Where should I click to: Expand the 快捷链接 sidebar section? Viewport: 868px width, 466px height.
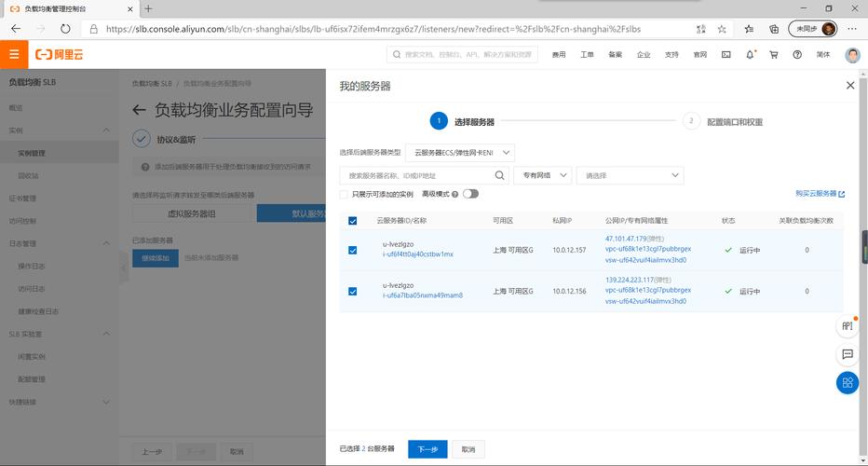click(106, 402)
